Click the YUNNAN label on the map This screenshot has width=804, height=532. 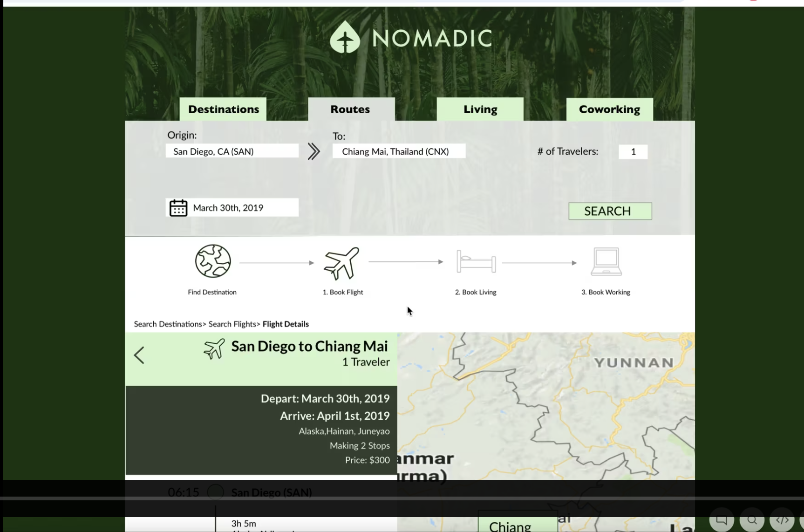coord(634,362)
